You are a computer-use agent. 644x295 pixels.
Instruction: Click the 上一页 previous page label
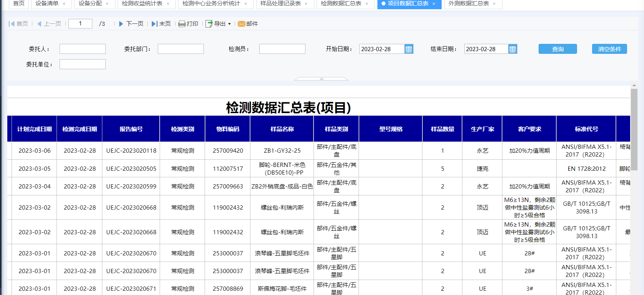53,24
